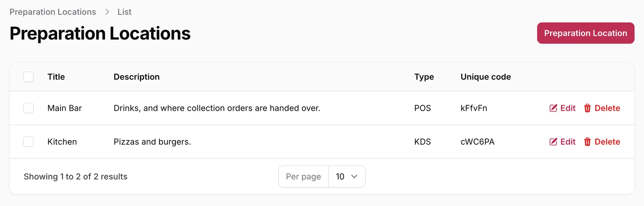Click the edit pencil icon for Main Bar
The image size is (644, 206).
[x=553, y=108]
